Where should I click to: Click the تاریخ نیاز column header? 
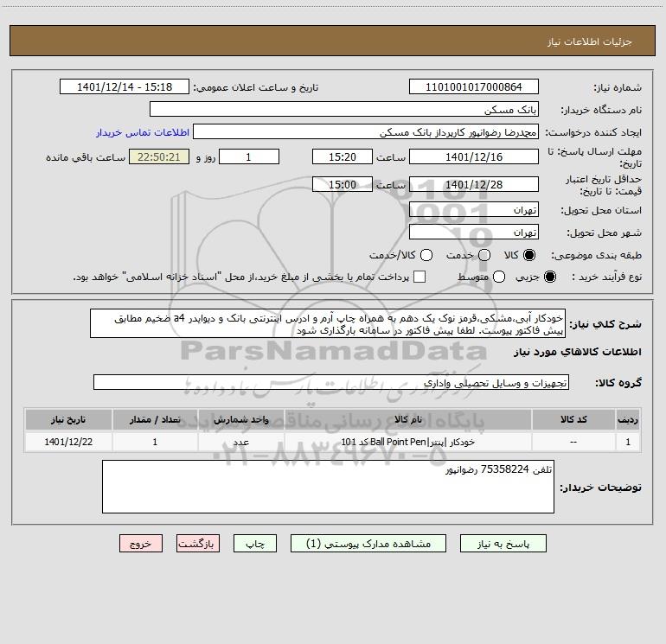pyautogui.click(x=68, y=419)
